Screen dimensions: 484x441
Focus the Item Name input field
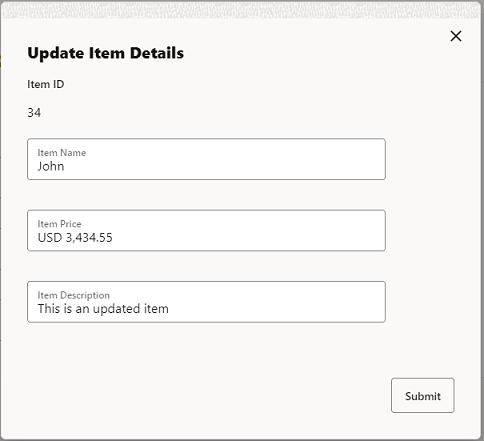pyautogui.click(x=206, y=159)
